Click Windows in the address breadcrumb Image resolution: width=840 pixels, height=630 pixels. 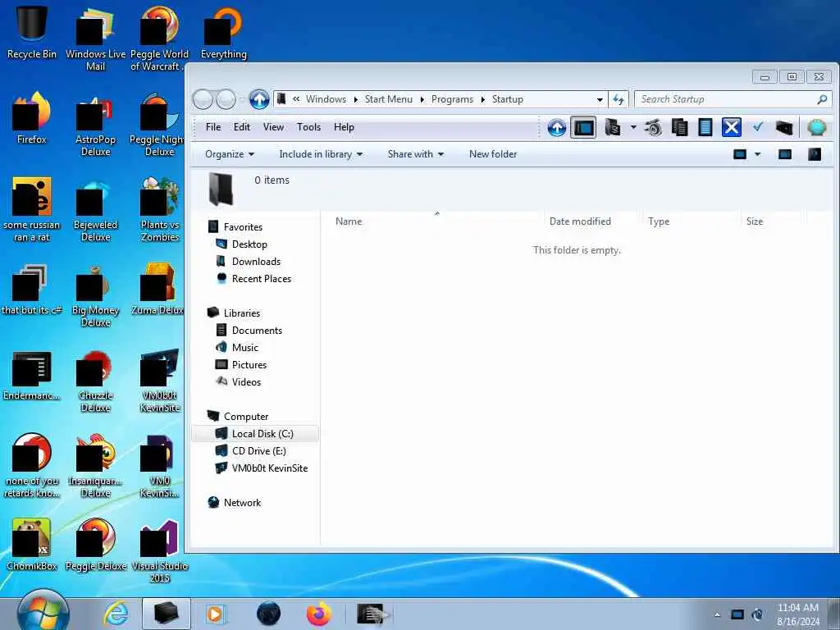326,99
